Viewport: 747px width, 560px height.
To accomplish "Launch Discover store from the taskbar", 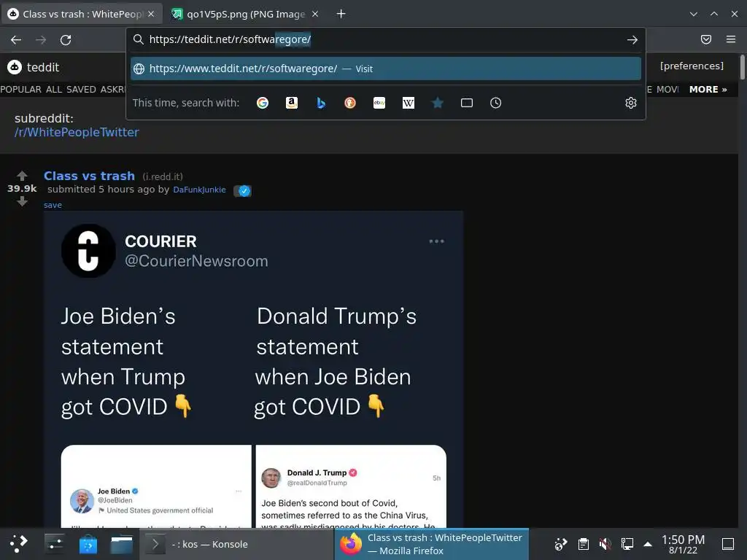I will (88, 544).
